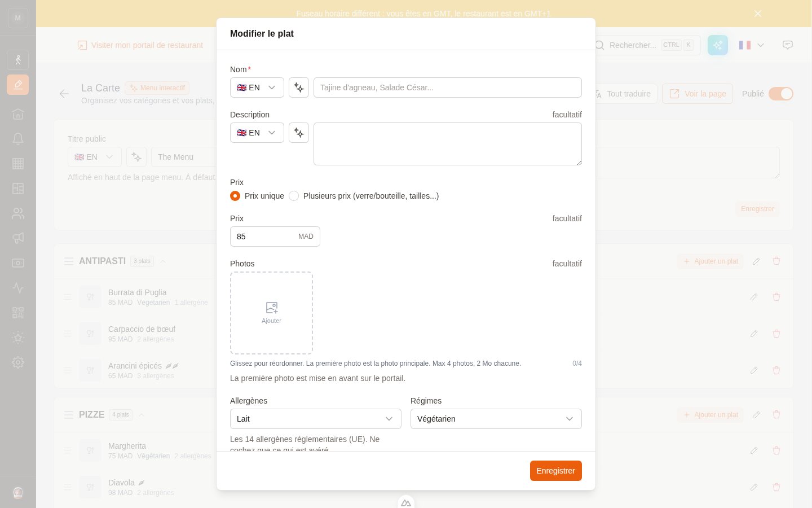Image resolution: width=812 pixels, height=508 pixels.
Task: Delete the Carpaccio de bœuf dish
Action: pyautogui.click(x=776, y=334)
